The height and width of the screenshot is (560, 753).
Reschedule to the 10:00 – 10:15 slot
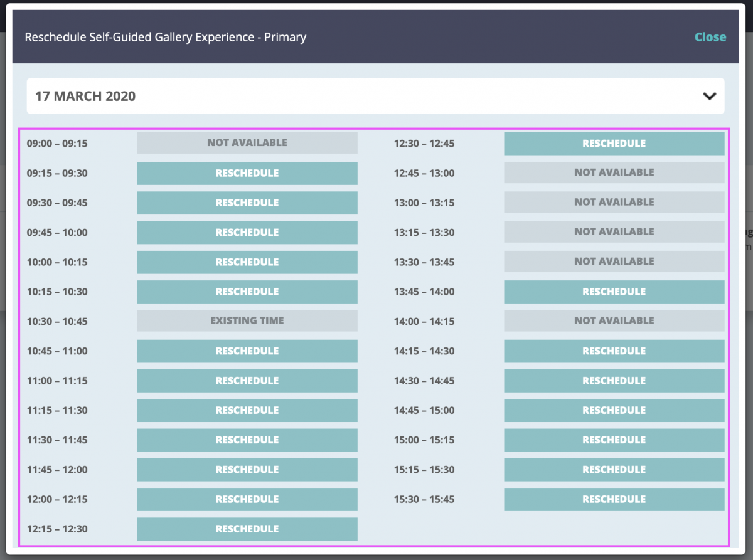click(247, 262)
